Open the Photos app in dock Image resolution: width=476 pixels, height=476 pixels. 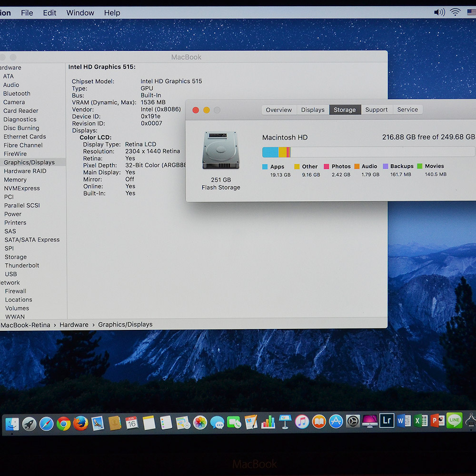[x=200, y=422]
